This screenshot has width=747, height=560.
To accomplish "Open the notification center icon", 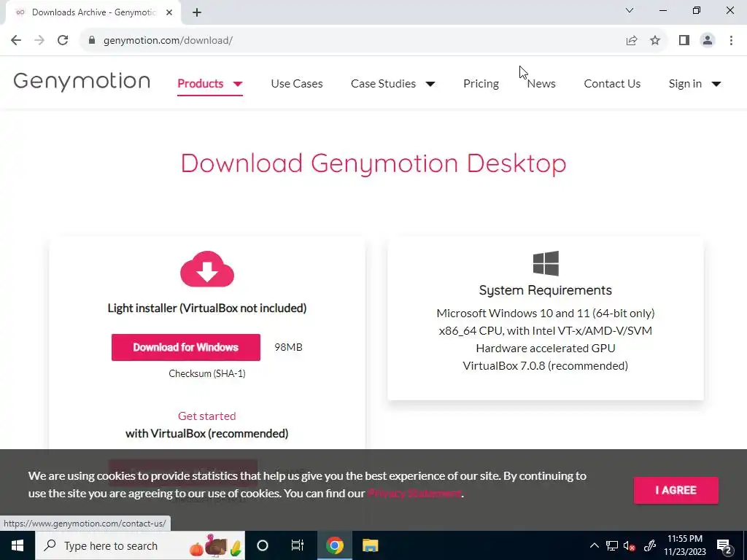I will coord(724,547).
